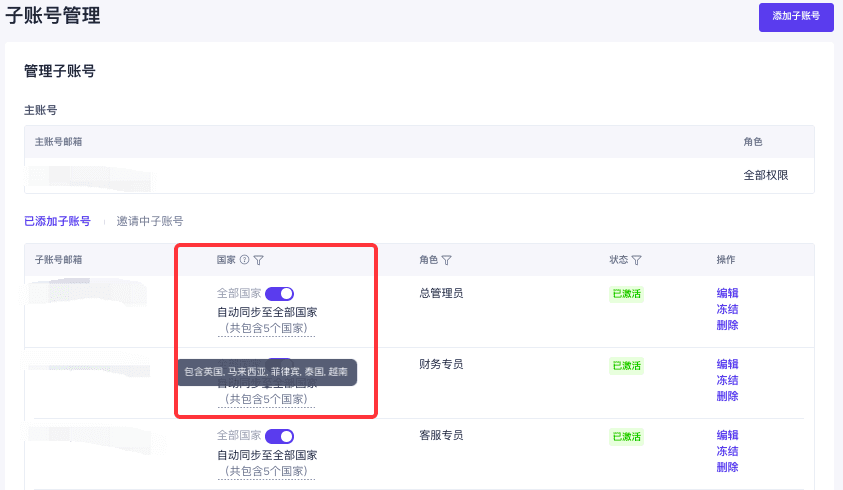Image resolution: width=843 pixels, height=490 pixels.
Task: Click 已激活 status badge in 财务专员 row
Action: click(626, 366)
